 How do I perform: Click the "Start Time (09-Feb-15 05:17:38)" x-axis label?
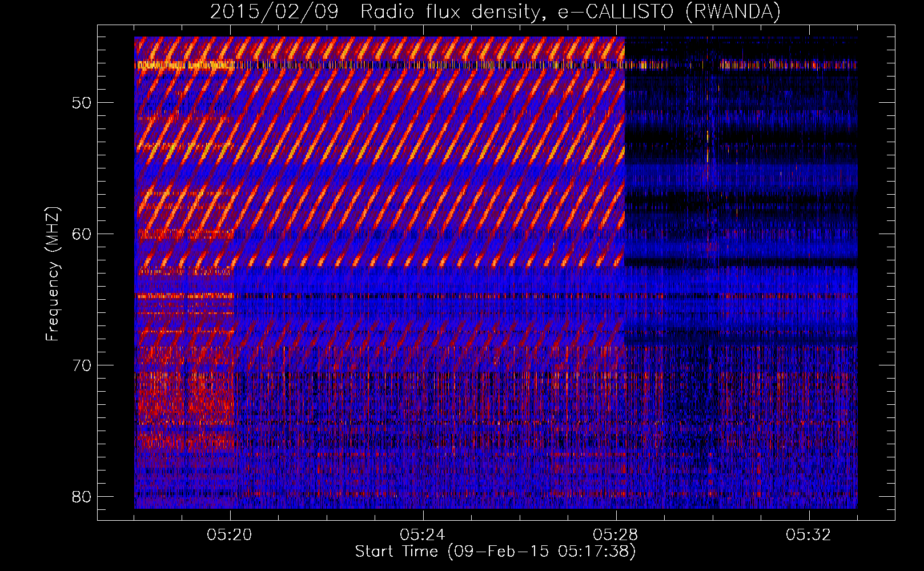495,552
